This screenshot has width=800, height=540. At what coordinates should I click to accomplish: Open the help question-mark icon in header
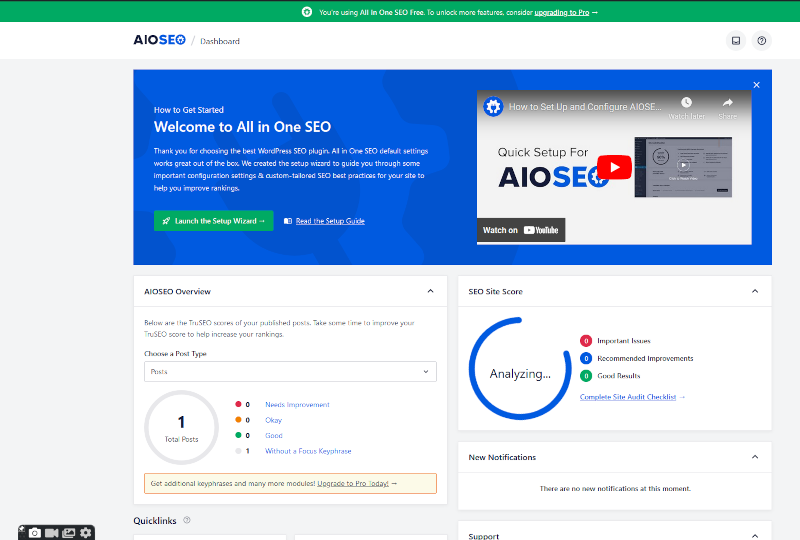click(762, 41)
